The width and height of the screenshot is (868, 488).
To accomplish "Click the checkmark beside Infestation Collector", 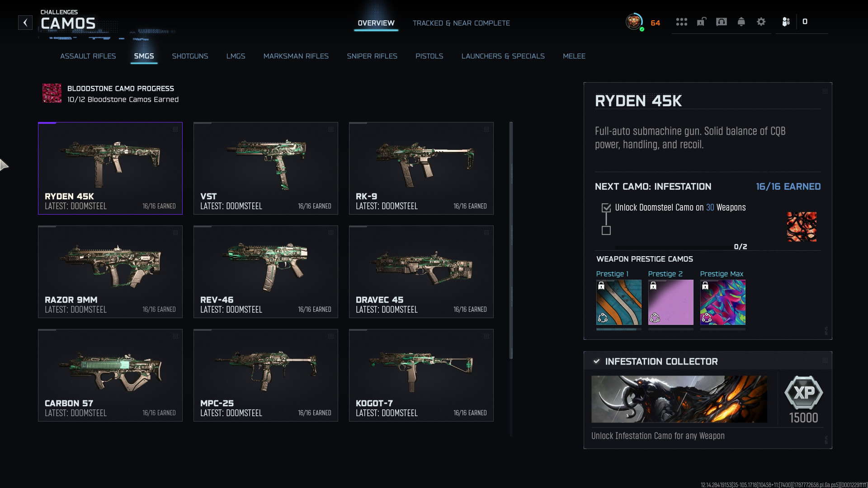I will coord(597,361).
